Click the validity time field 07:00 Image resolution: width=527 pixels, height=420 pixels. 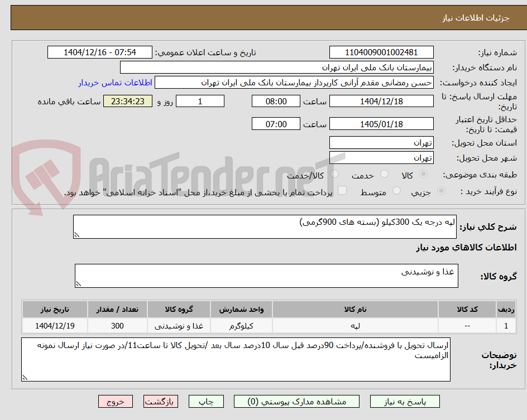pyautogui.click(x=276, y=124)
